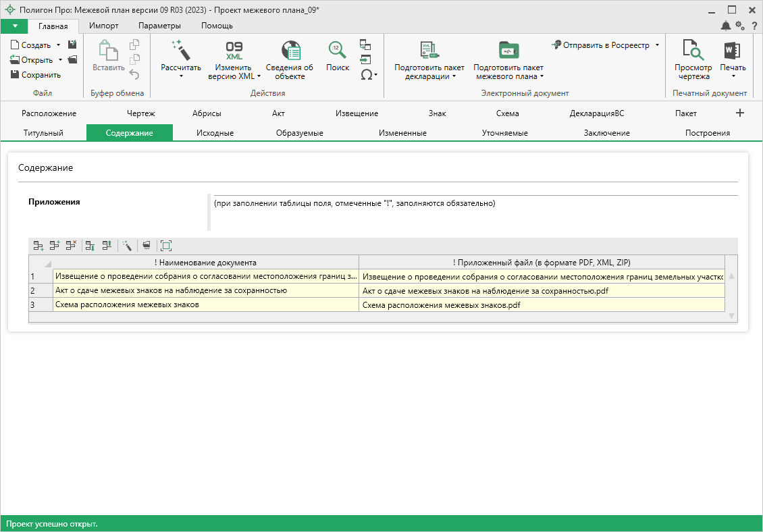Image resolution: width=763 pixels, height=532 pixels.
Task: Expand the Создать dropdown arrow
Action: pyautogui.click(x=58, y=45)
